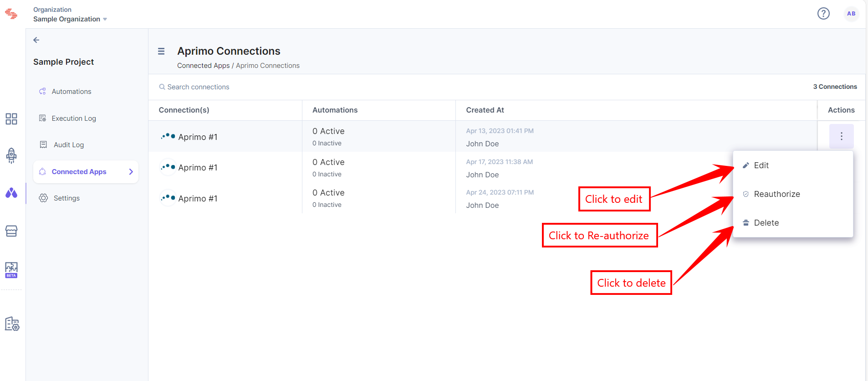Image resolution: width=868 pixels, height=381 pixels.
Task: Open the AB user avatar menu
Action: [x=851, y=14]
